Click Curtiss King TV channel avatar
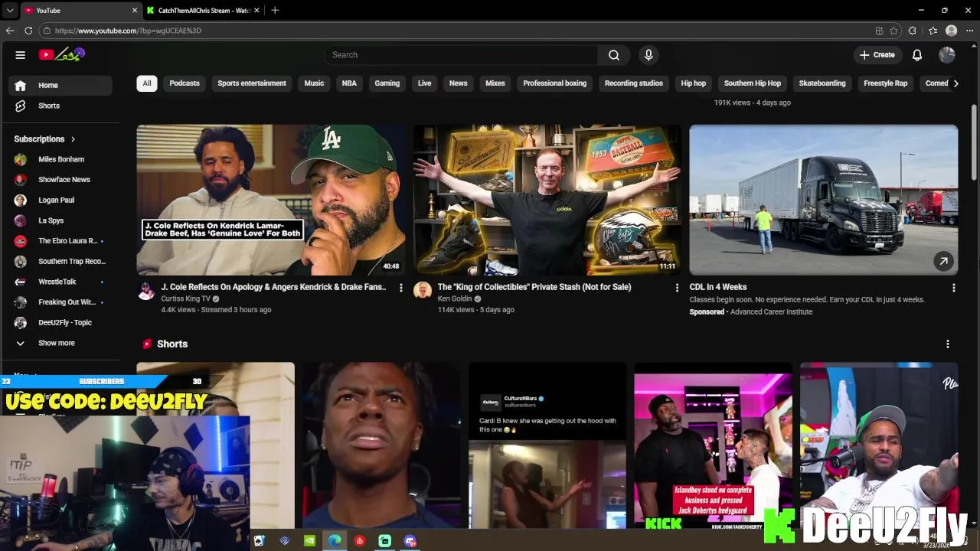980x551 pixels. (x=146, y=291)
